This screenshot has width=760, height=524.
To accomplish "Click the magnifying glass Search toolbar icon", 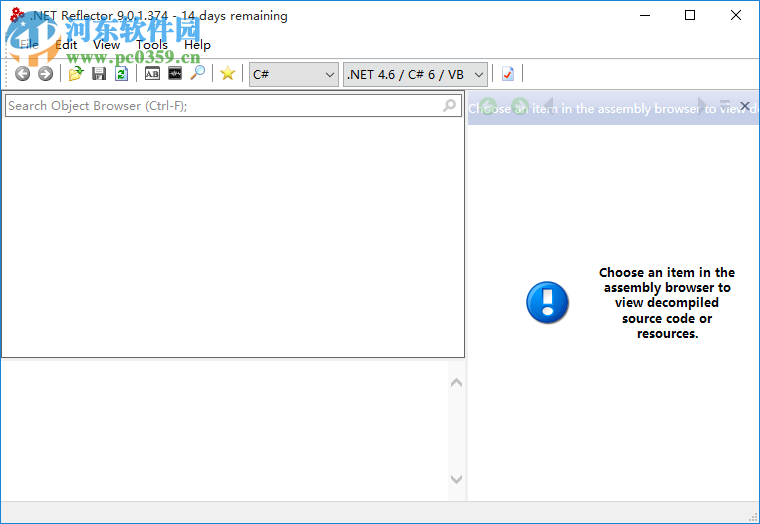I will (198, 73).
